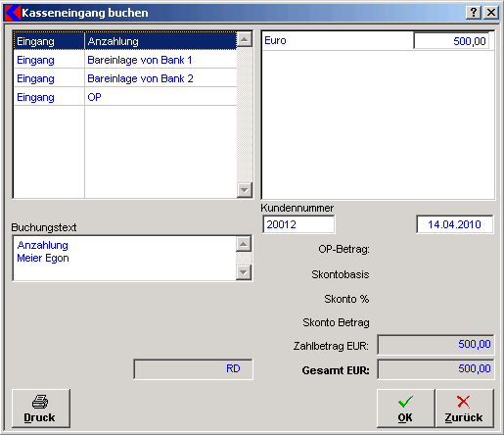Viewport: 504px width, 435px height.
Task: Click the Kundennummer field 20012
Action: tap(298, 224)
